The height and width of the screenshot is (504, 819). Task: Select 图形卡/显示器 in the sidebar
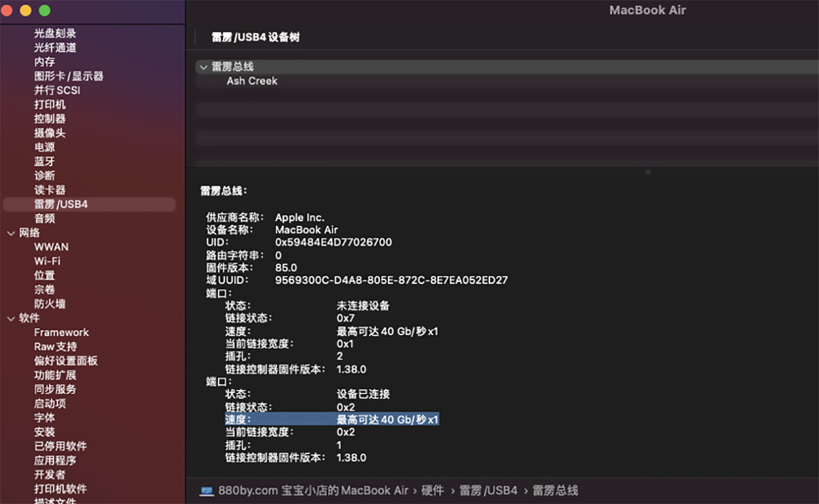coord(68,76)
